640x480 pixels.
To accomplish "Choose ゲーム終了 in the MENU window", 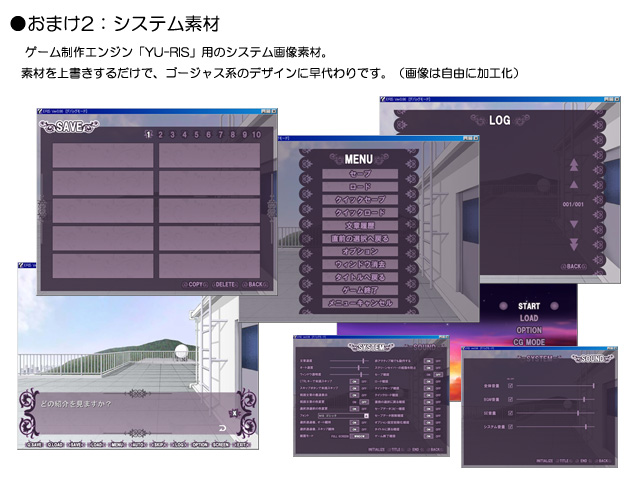I will click(x=360, y=290).
